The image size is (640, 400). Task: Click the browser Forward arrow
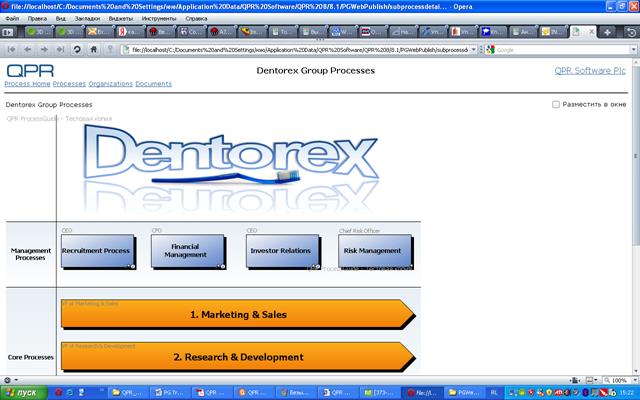(x=44, y=49)
